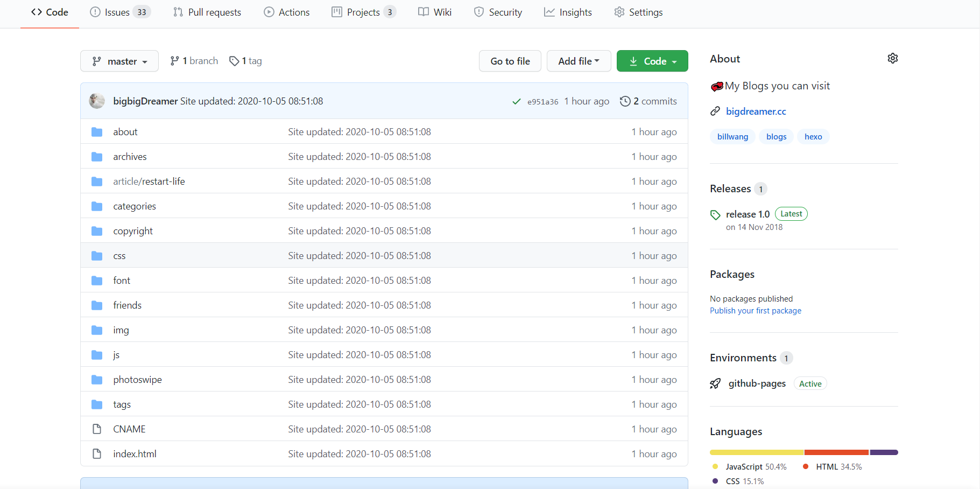Click the file icon for CNAME
The height and width of the screenshot is (489, 980).
[x=97, y=429]
